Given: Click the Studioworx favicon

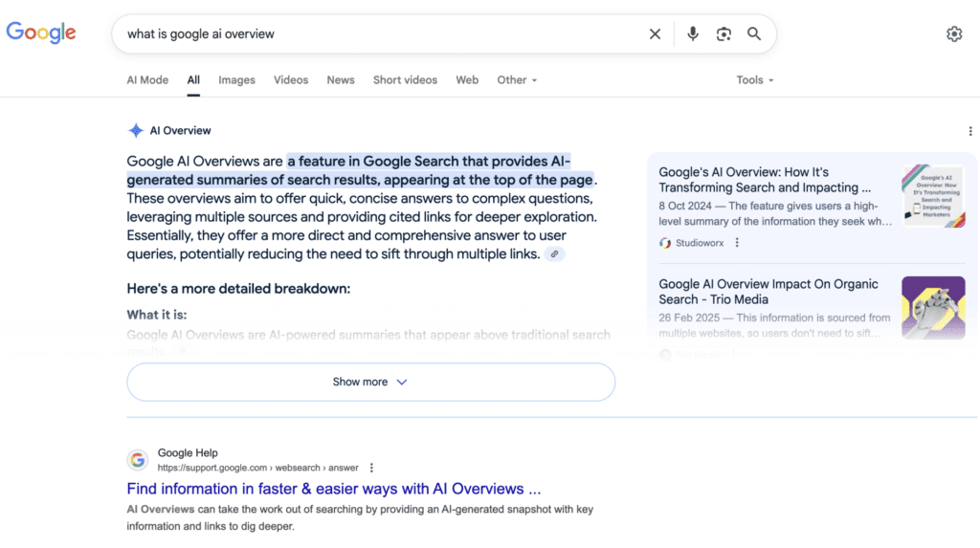Looking at the screenshot, I should pyautogui.click(x=665, y=243).
